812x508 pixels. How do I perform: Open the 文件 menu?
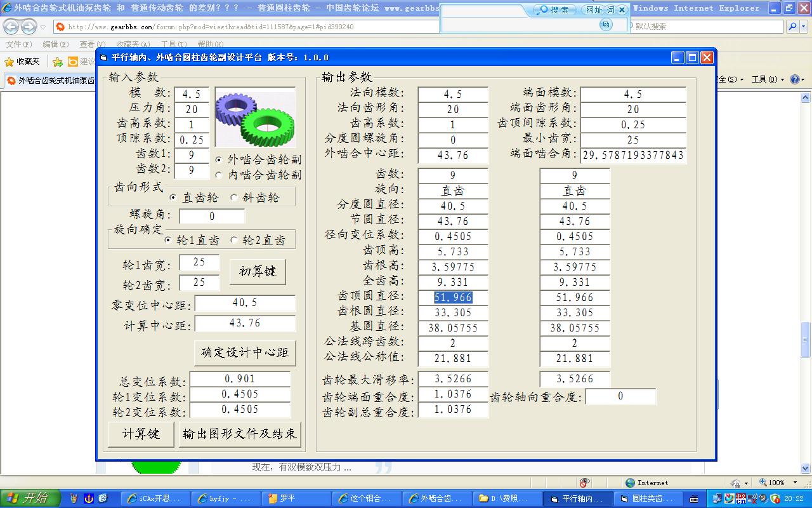(19, 44)
